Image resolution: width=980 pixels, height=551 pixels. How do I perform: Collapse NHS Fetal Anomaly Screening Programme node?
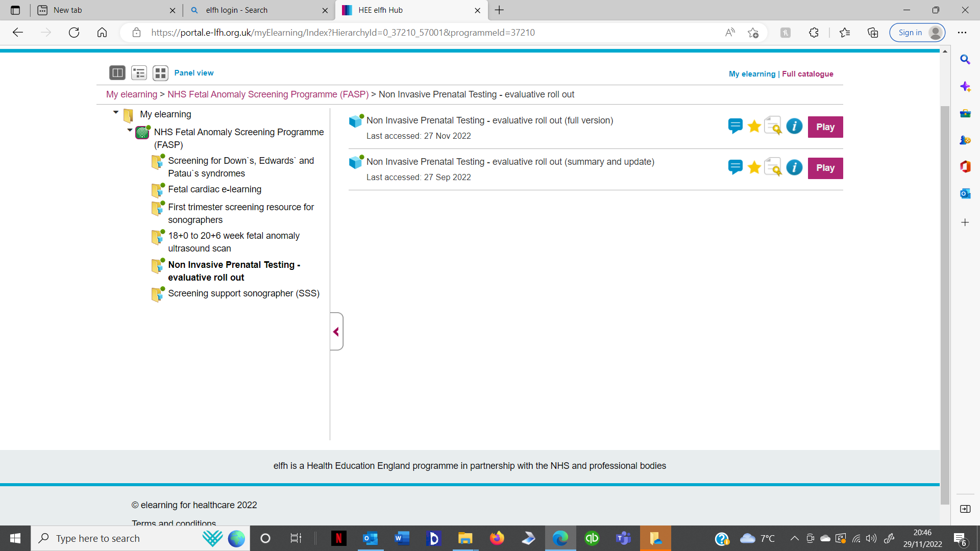click(130, 130)
